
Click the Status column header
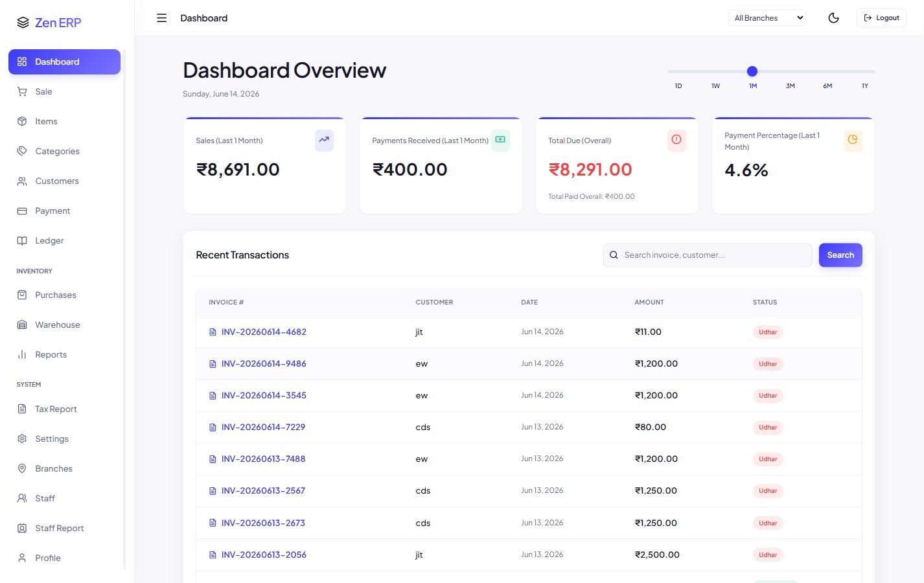[765, 303]
